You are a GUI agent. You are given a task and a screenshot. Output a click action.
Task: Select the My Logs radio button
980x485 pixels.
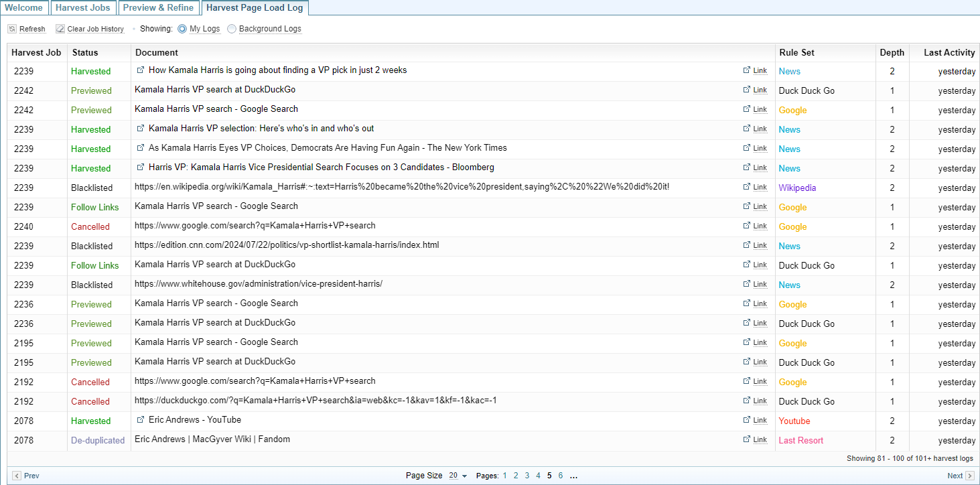click(x=182, y=29)
